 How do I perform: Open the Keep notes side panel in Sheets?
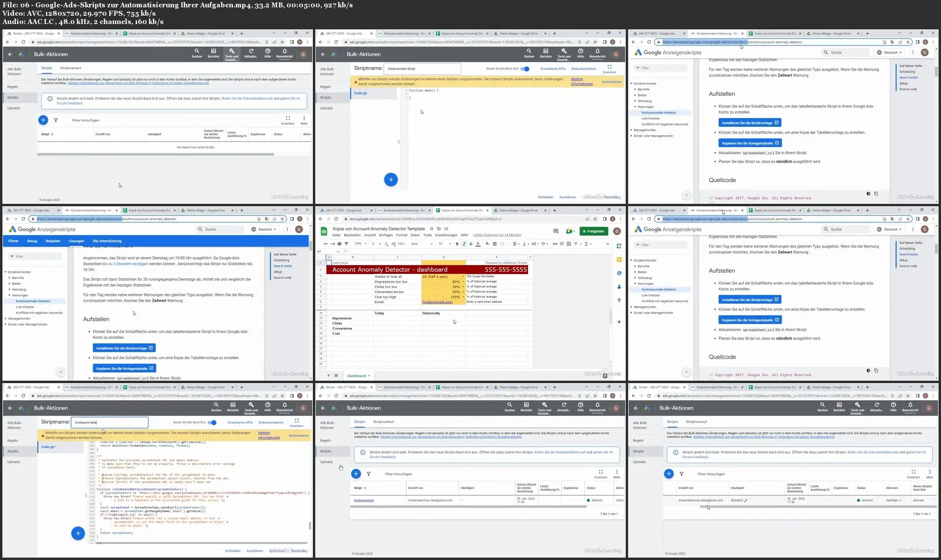pyautogui.click(x=619, y=260)
